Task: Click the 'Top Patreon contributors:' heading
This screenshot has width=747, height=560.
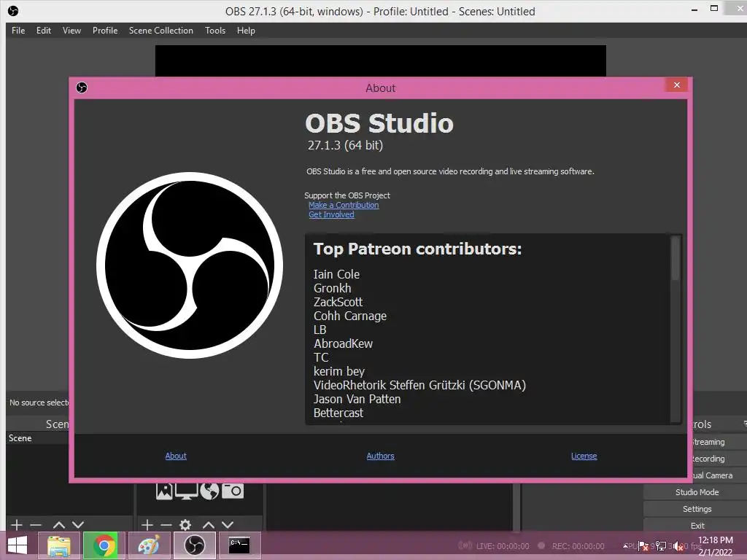Action: coord(417,249)
